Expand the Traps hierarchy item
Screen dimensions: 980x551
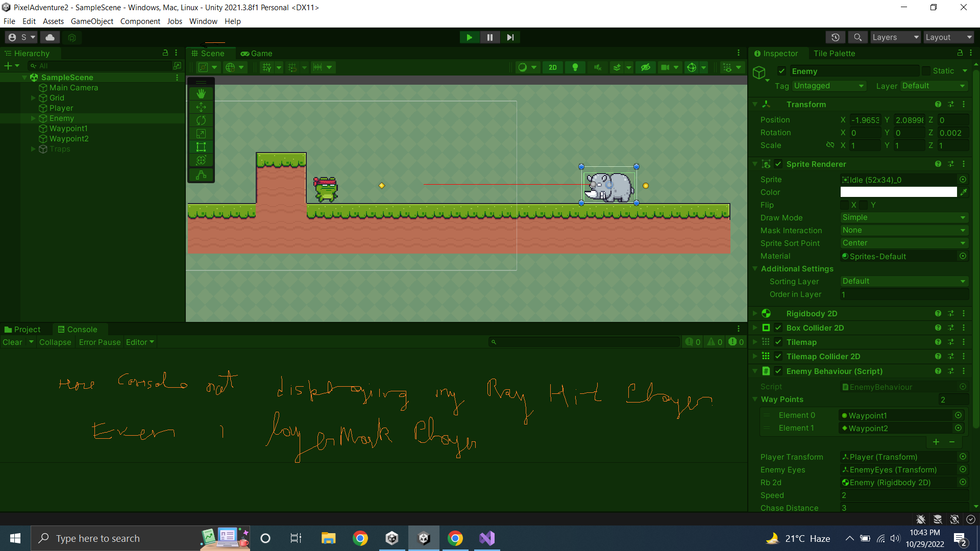pyautogui.click(x=33, y=149)
